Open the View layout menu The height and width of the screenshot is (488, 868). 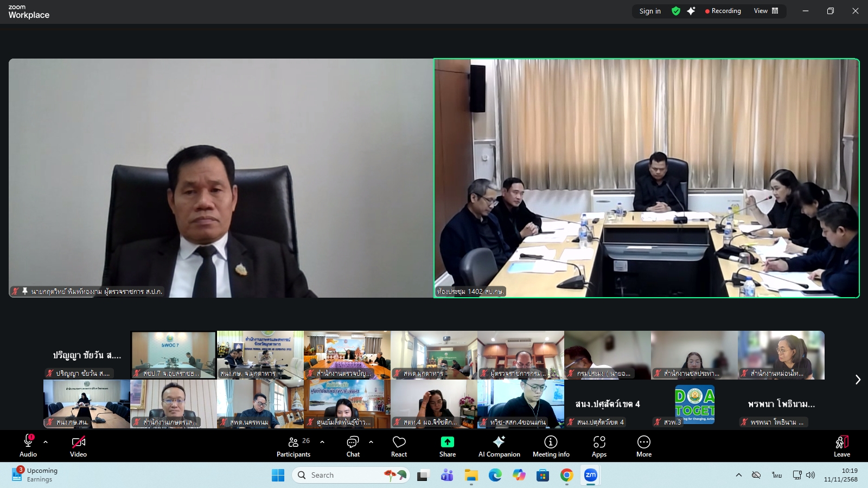point(766,11)
